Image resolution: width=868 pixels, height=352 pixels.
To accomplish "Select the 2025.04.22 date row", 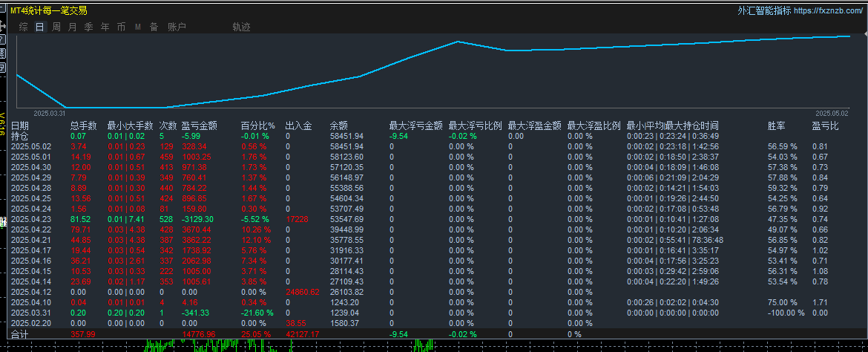I will pos(31,229).
